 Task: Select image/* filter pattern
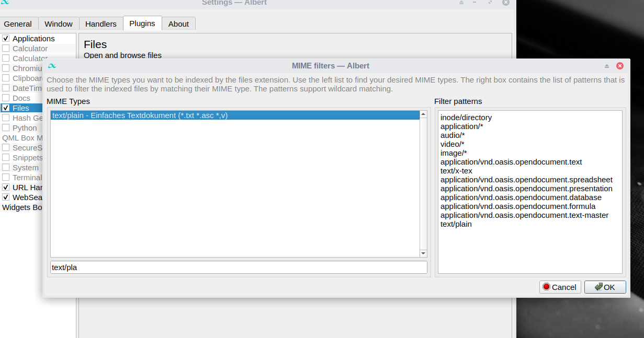pyautogui.click(x=454, y=153)
